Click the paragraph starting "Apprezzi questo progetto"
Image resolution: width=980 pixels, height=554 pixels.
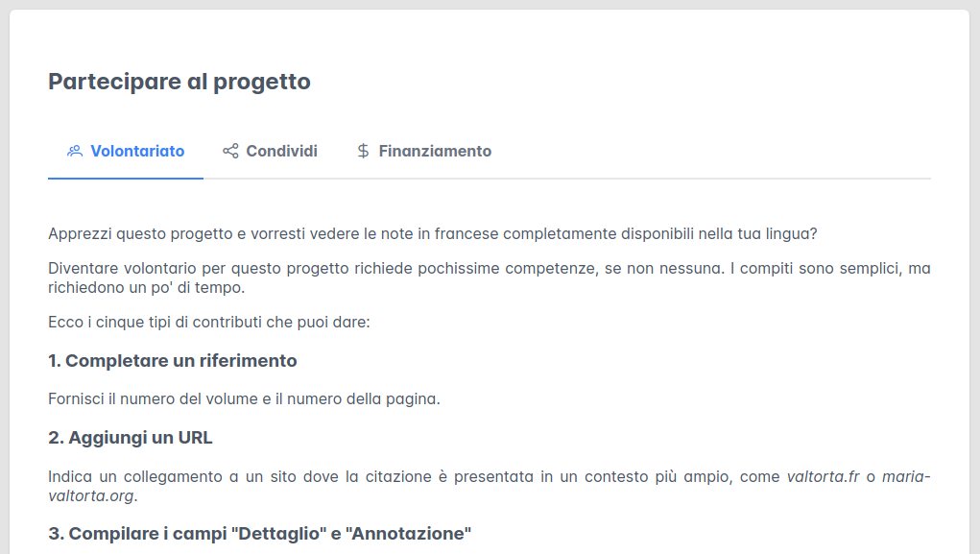click(x=432, y=234)
